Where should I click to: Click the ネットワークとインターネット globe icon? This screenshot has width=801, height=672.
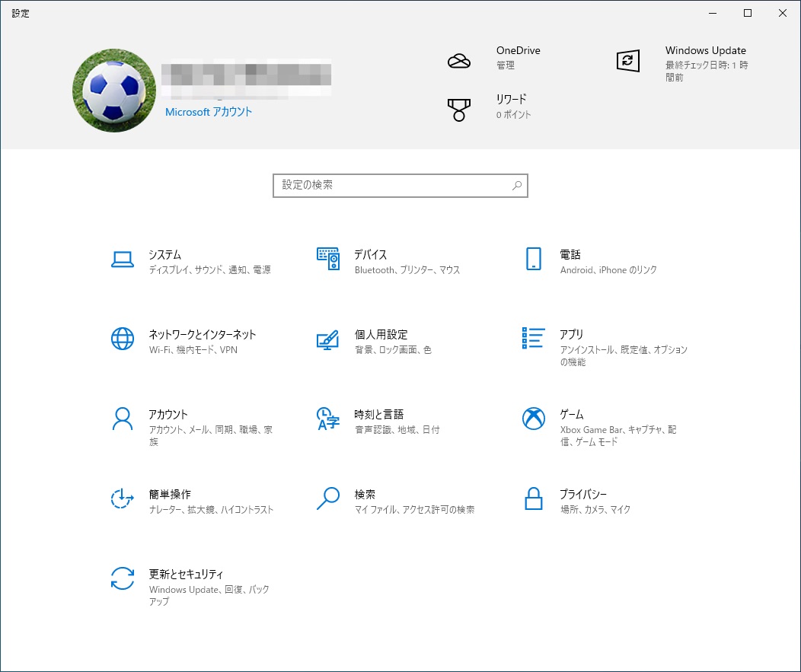tap(123, 339)
